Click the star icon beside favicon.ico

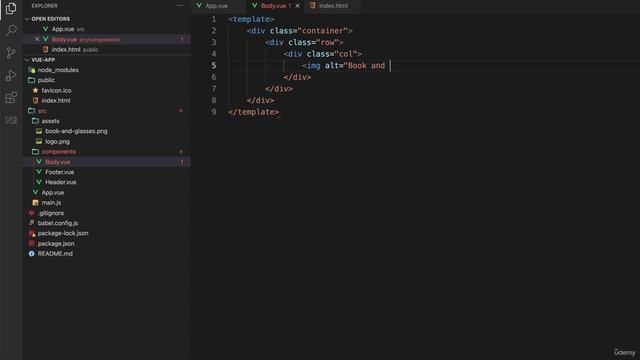pyautogui.click(x=35, y=90)
